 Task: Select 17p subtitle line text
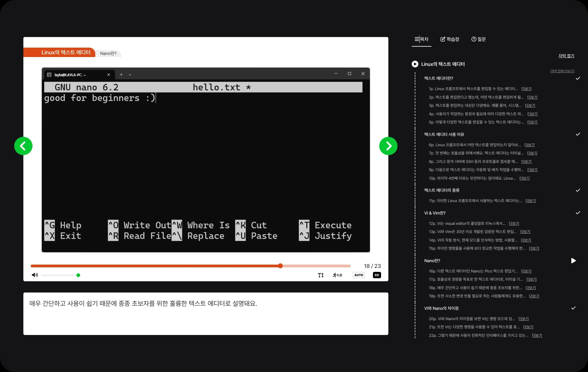click(x=476, y=279)
